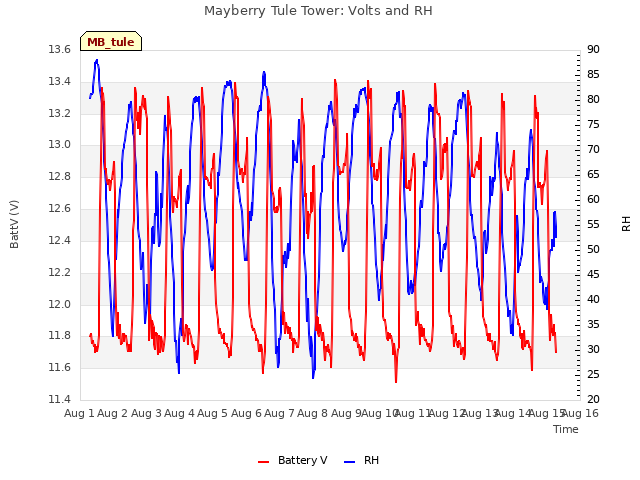Toggle the Battery V legend entry
Viewport: 640px width, 480px height.
tap(292, 460)
